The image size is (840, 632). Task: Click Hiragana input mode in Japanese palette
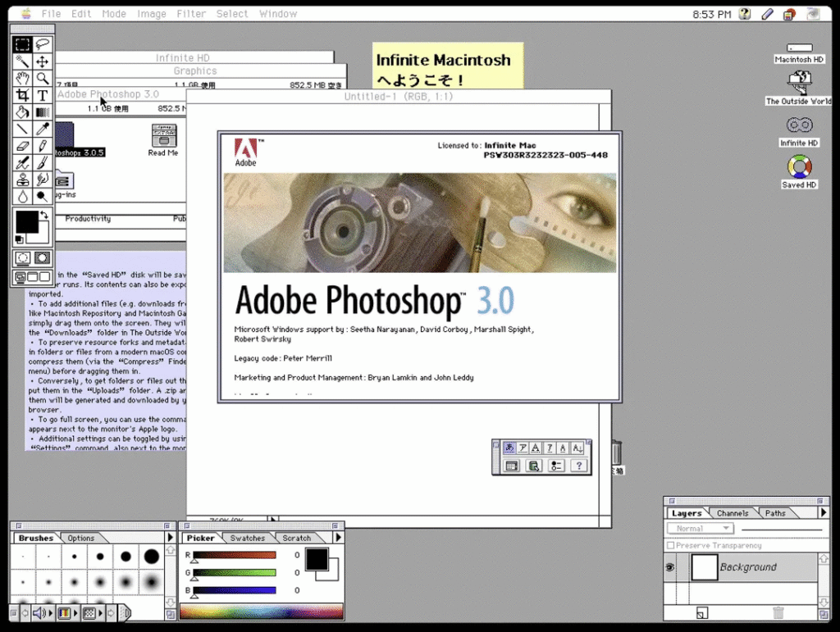pos(509,448)
